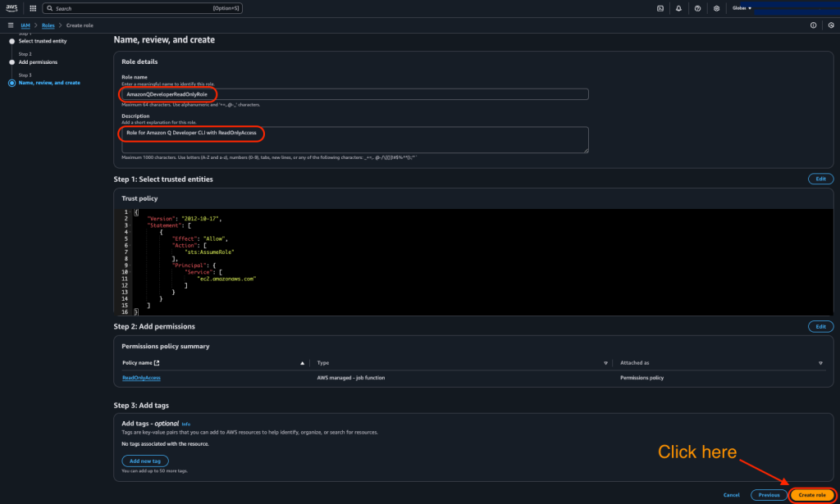Screen dimensions: 840x504
Task: Click the Create role button
Action: [812, 495]
